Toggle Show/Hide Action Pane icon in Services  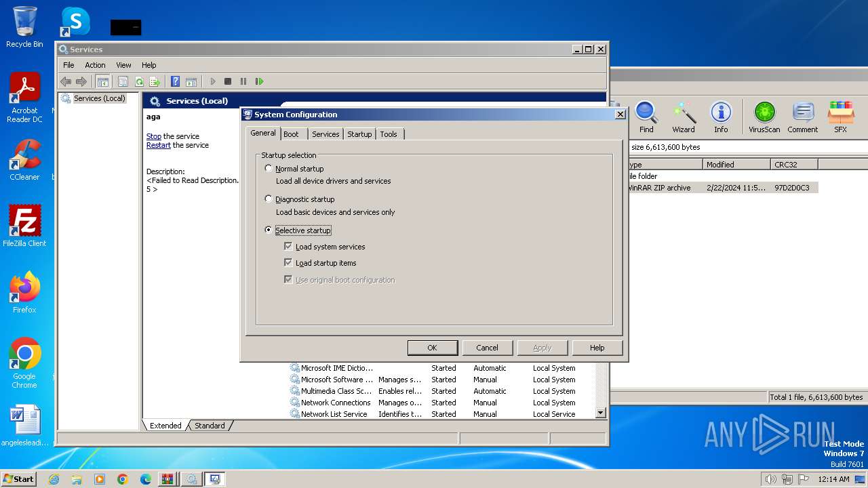click(191, 81)
